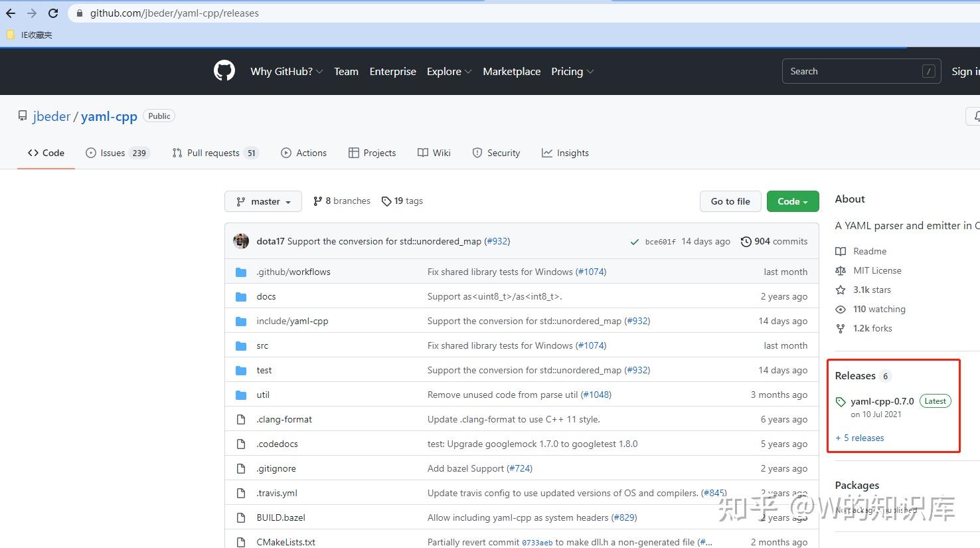Open the + 5 releases link
Screen dimensions: 980x548
pos(860,438)
